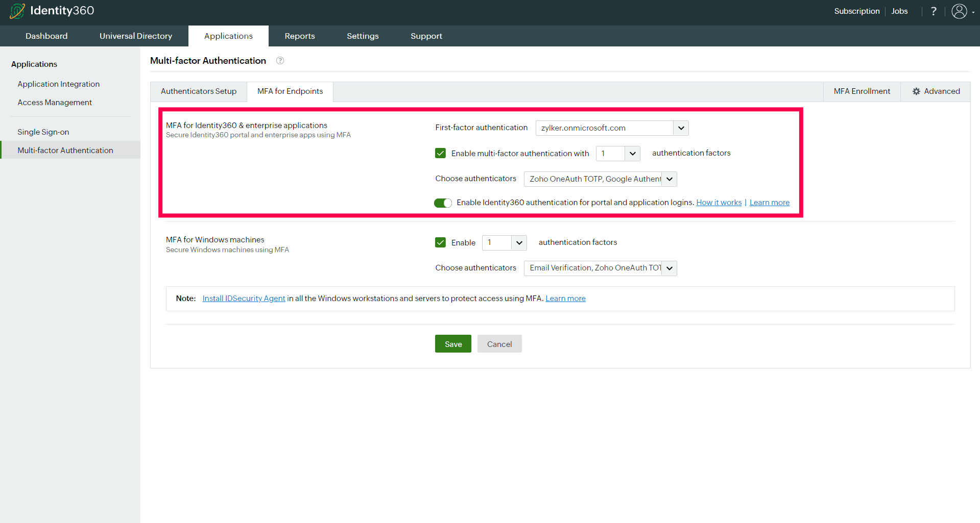Open the Universal Directory tab
The height and width of the screenshot is (523, 980).
pos(136,36)
